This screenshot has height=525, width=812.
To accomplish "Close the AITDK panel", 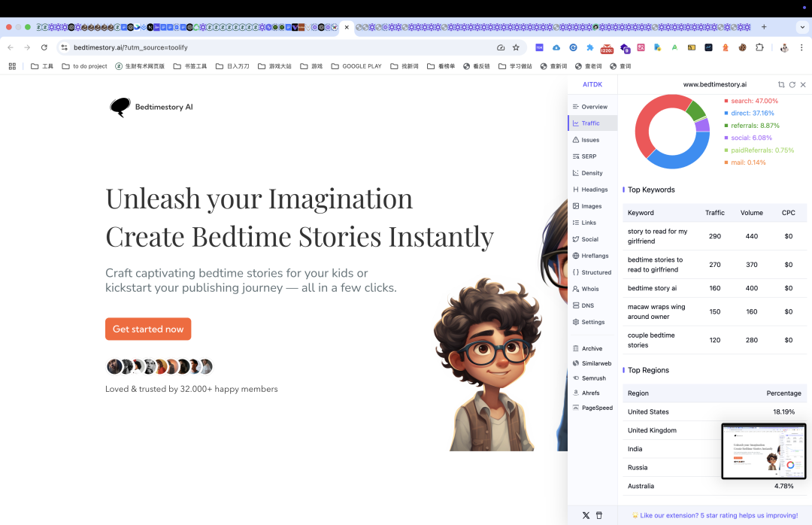I will pyautogui.click(x=803, y=84).
